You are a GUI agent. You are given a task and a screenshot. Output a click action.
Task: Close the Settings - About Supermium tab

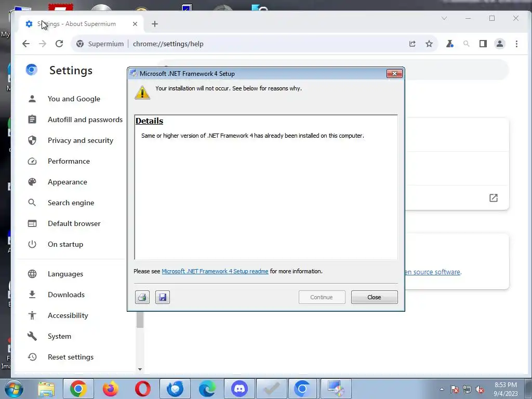pos(135,24)
